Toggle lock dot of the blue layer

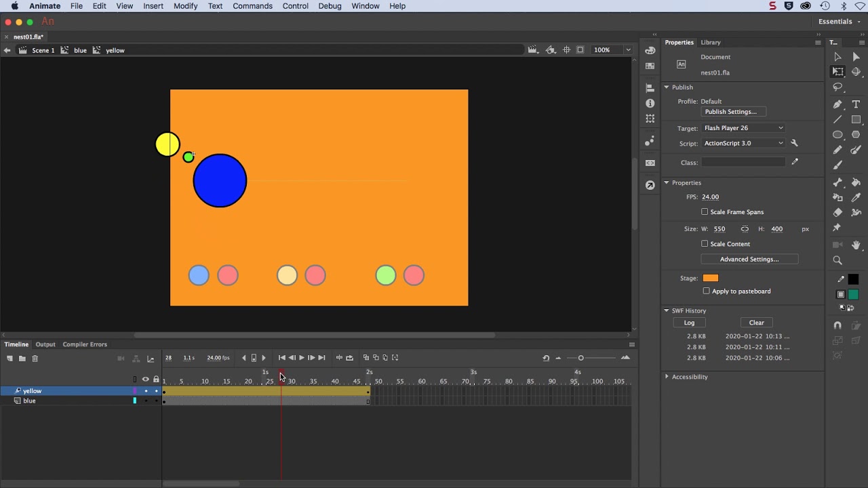tap(157, 401)
